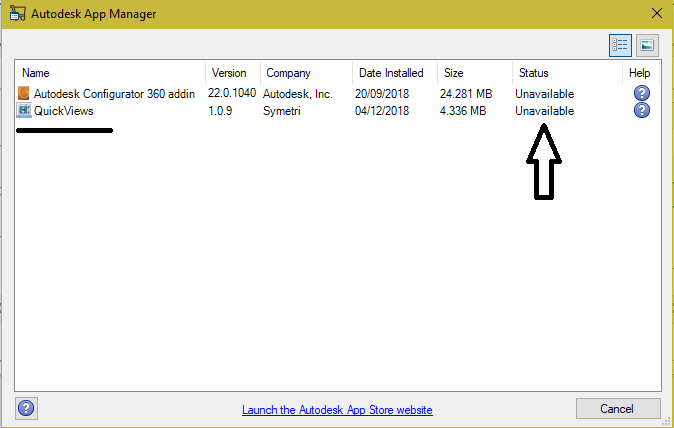Click the Help column header
674x428 pixels.
click(639, 73)
